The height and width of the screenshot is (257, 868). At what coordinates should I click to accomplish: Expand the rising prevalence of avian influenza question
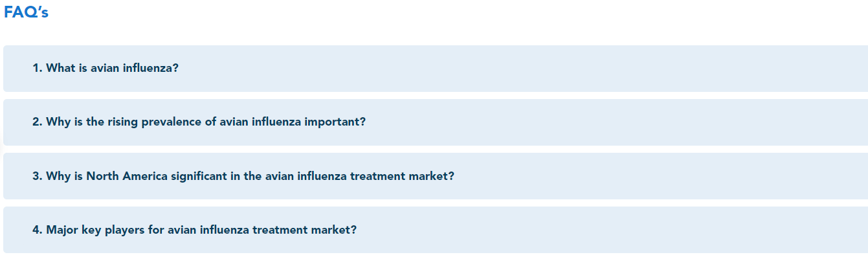pos(435,122)
